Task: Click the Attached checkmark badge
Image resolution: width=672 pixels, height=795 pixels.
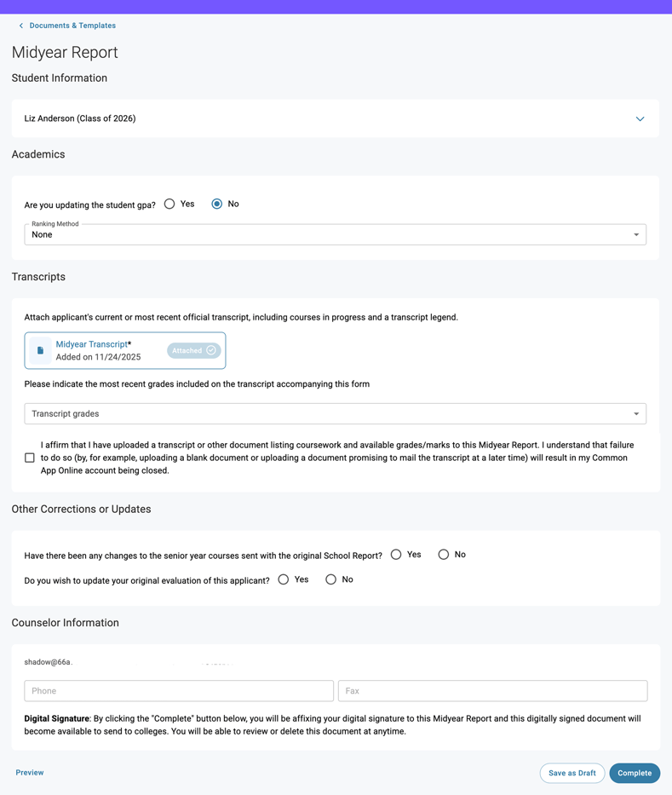Action: tap(193, 350)
